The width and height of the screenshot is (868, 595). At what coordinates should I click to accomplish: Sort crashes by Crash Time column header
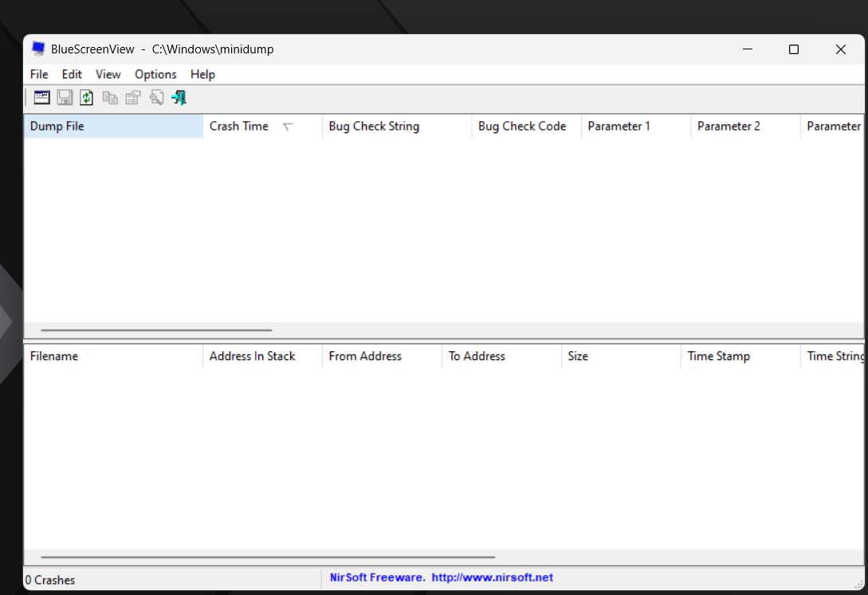(x=262, y=126)
